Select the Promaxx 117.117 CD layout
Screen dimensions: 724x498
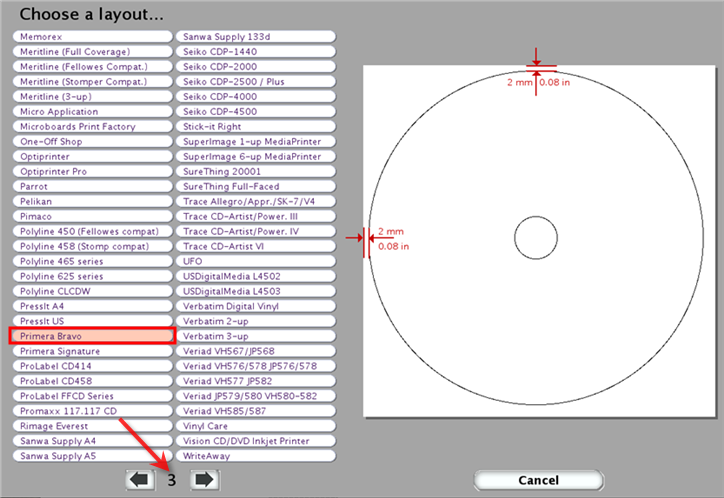click(93, 411)
